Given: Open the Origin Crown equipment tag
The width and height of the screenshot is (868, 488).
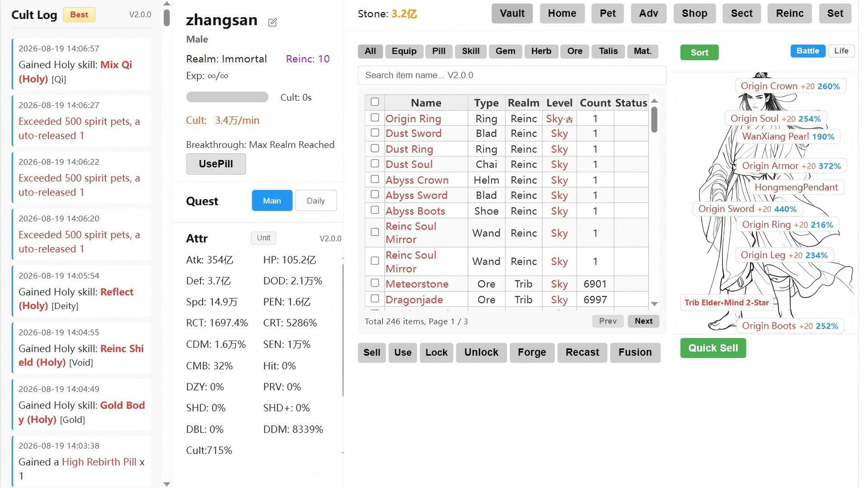Looking at the screenshot, I should [x=790, y=86].
